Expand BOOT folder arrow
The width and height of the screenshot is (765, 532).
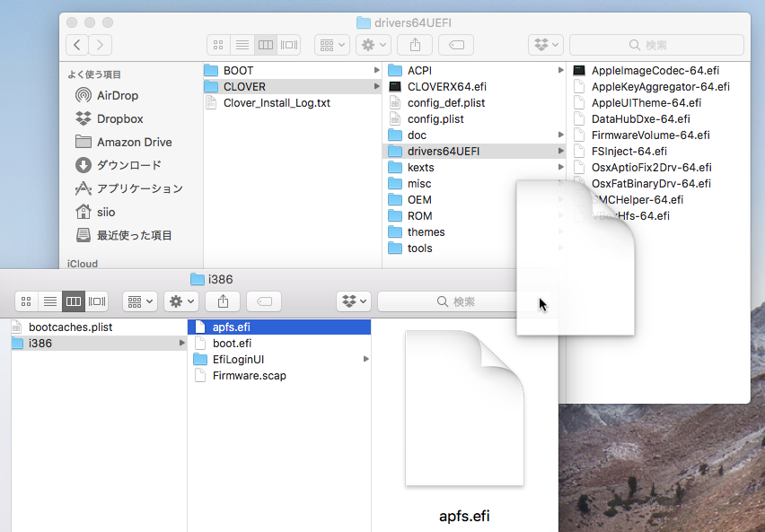(376, 70)
